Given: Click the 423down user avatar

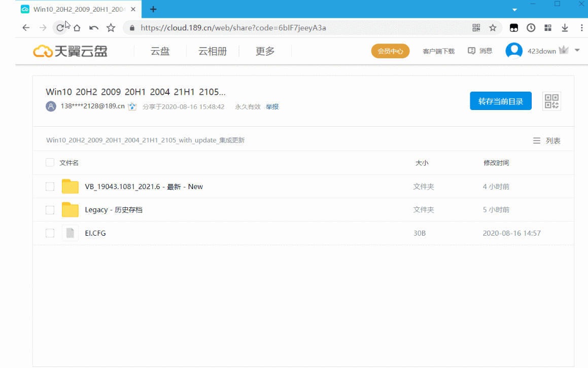Looking at the screenshot, I should [514, 51].
